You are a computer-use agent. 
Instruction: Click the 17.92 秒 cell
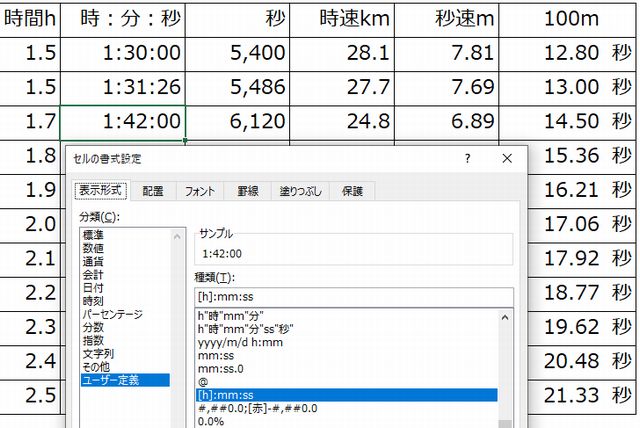tap(582, 260)
